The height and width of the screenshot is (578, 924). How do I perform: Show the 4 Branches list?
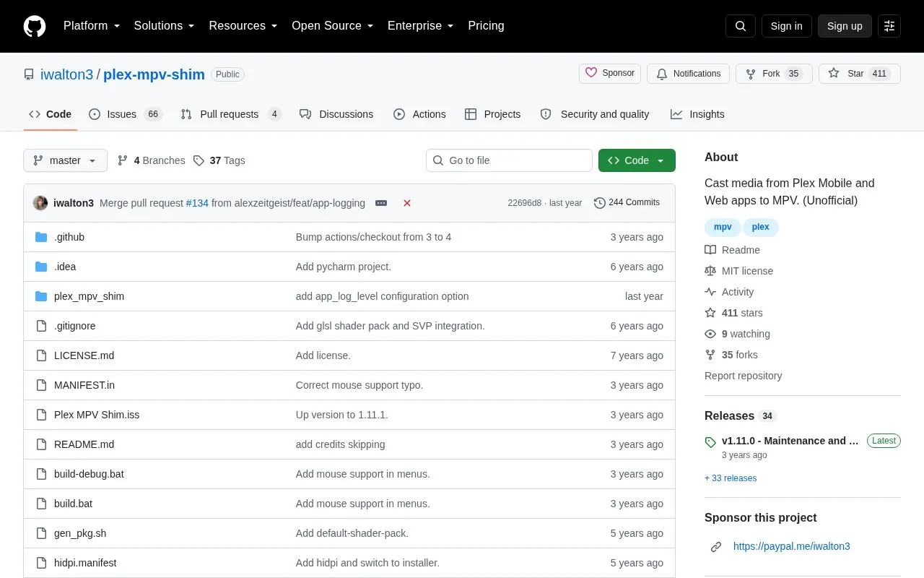[x=151, y=160]
